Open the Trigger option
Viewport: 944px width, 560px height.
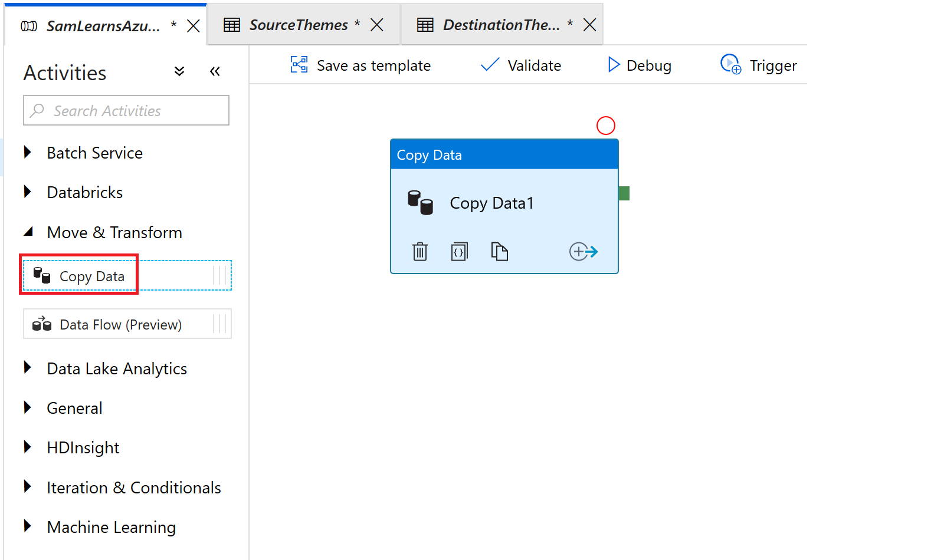[759, 65]
